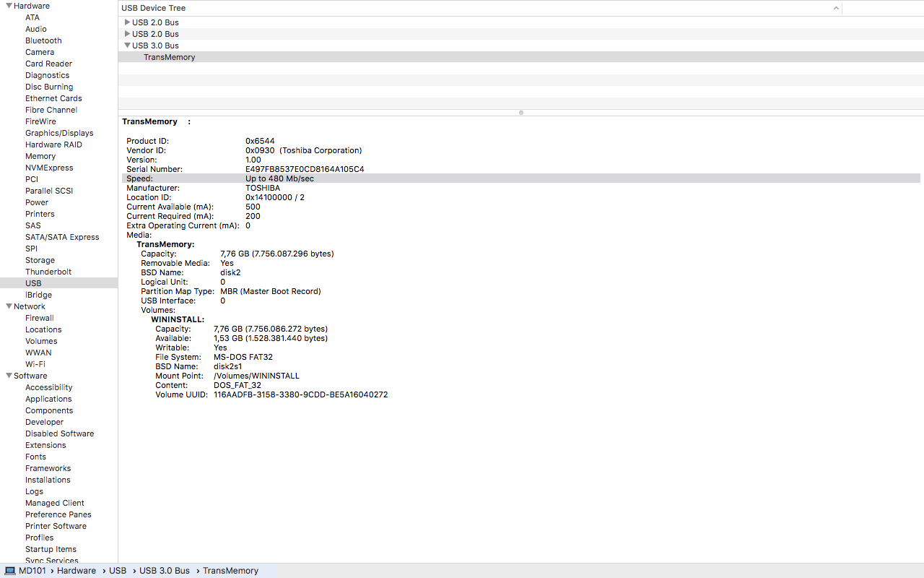Open Logs in sidebar
The width and height of the screenshot is (924, 578).
pos(34,491)
